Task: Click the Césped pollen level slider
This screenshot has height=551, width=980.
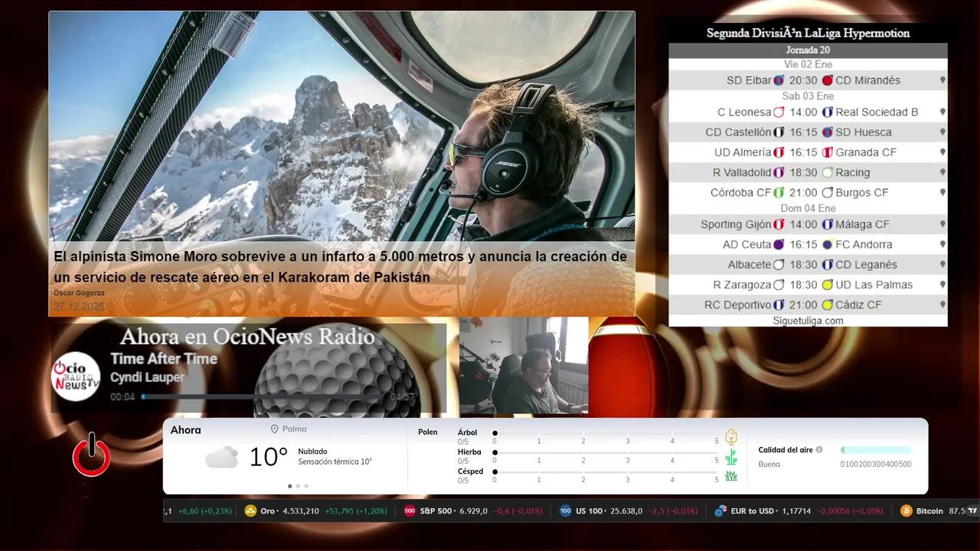Action: tap(606, 472)
